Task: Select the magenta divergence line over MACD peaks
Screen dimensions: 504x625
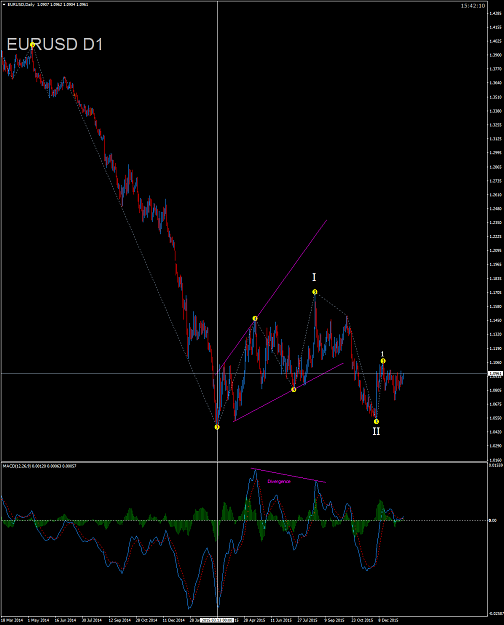Action: click(289, 475)
